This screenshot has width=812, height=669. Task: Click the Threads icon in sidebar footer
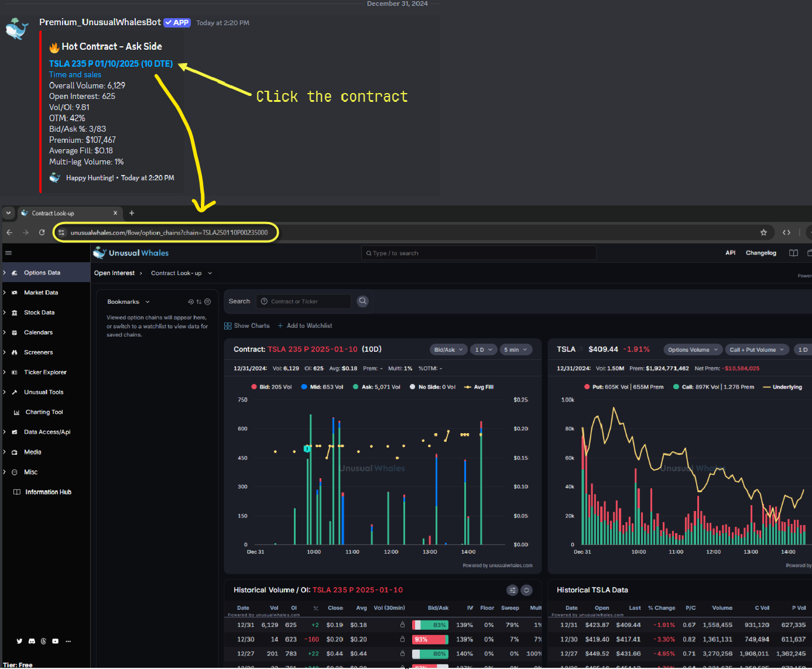43,641
